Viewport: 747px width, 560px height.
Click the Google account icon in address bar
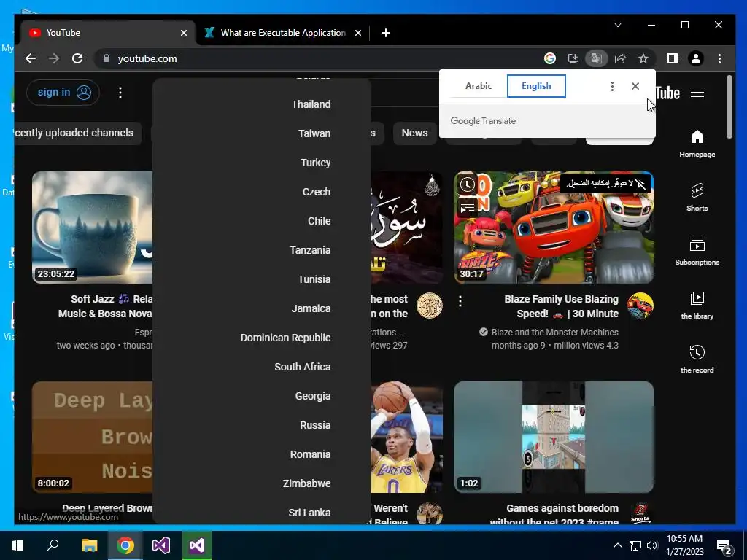(550, 58)
